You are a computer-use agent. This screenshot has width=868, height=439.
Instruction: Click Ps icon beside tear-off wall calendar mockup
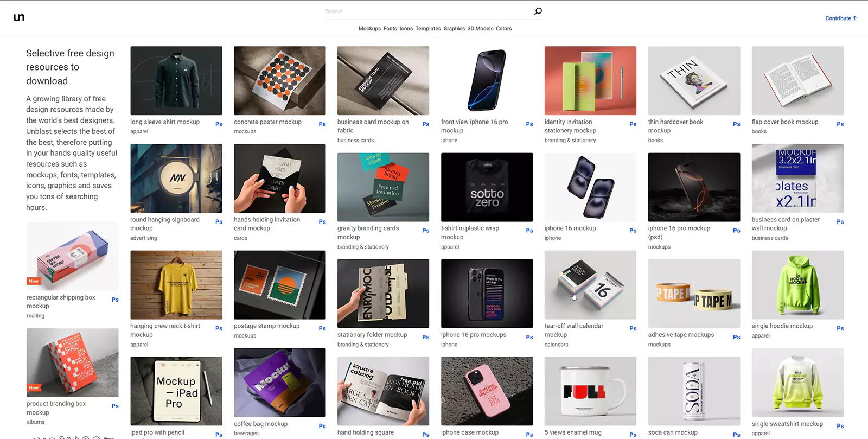(633, 328)
